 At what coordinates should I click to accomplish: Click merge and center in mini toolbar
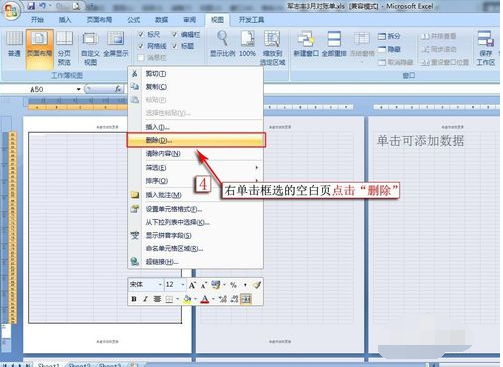pos(246,299)
